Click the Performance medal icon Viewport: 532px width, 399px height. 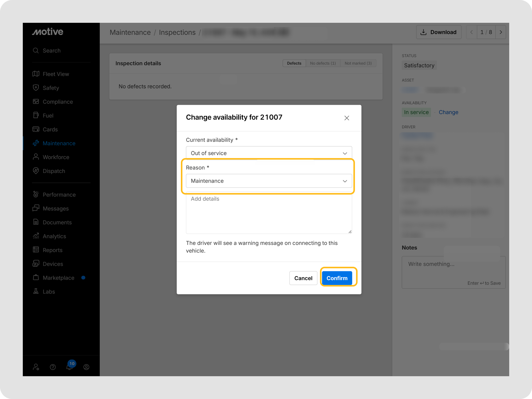[x=36, y=194]
